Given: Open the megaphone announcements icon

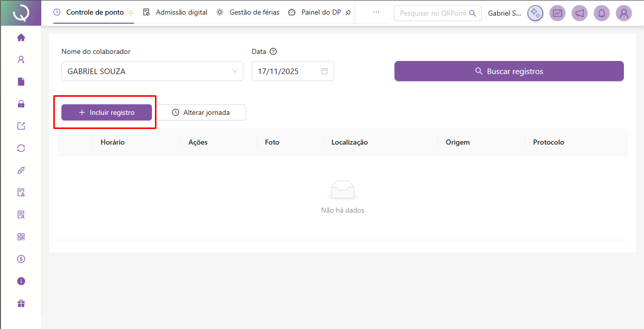Looking at the screenshot, I should (x=580, y=13).
